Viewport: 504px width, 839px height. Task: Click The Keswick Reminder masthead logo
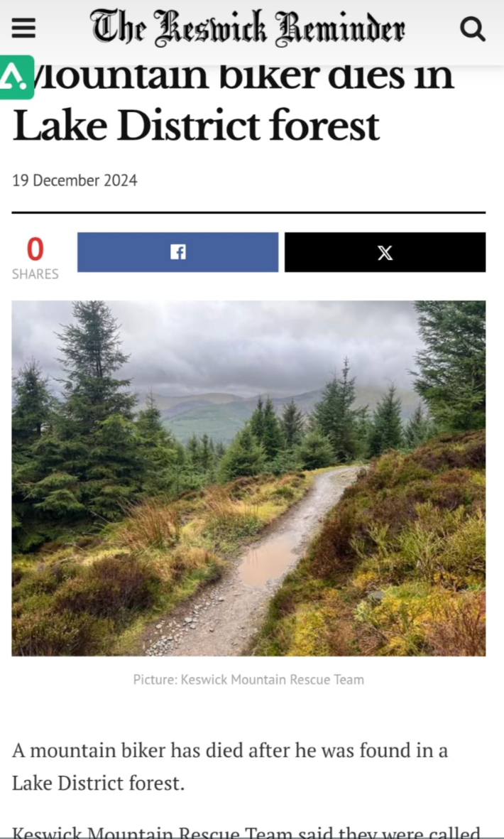[x=248, y=28]
